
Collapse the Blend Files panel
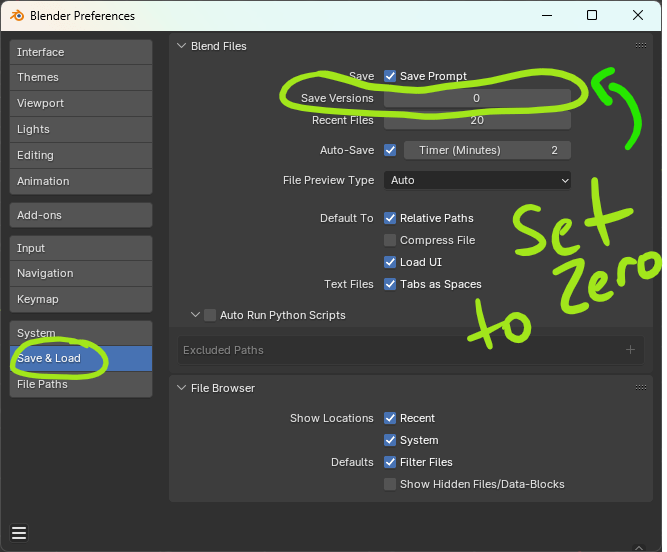(x=182, y=46)
